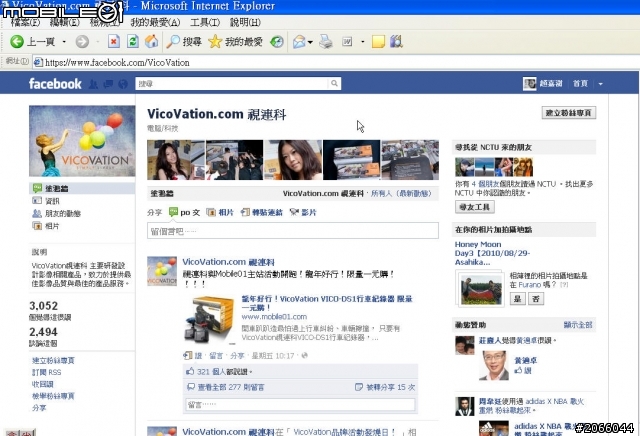Open the 工具(T) menu
The width and height of the screenshot is (640, 436).
[x=205, y=22]
